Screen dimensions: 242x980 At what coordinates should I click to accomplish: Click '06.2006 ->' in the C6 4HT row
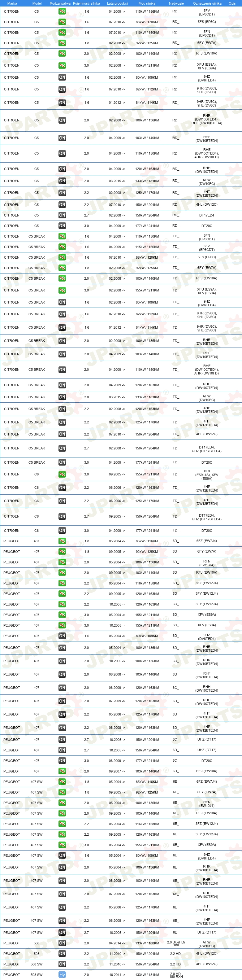tap(117, 501)
